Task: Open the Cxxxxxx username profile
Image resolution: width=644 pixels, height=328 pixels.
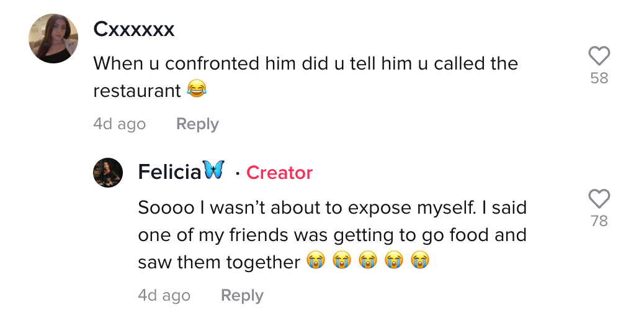Action: (x=134, y=29)
